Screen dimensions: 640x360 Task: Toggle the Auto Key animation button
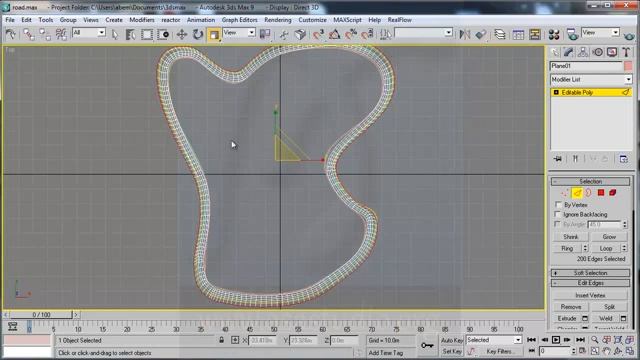(451, 340)
